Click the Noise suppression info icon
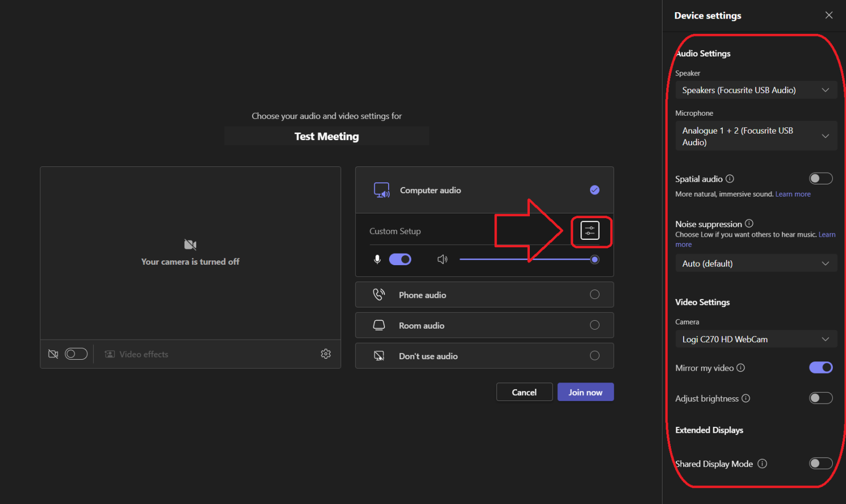Image resolution: width=846 pixels, height=504 pixels. point(749,223)
